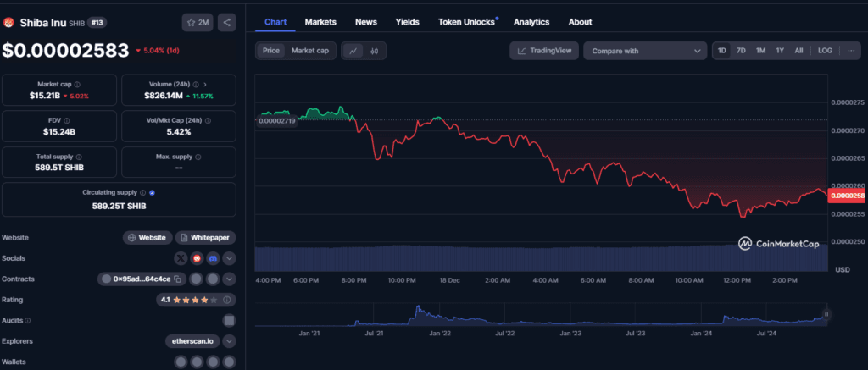The image size is (868, 370).
Task: Select the 7D time range
Action: pos(741,50)
